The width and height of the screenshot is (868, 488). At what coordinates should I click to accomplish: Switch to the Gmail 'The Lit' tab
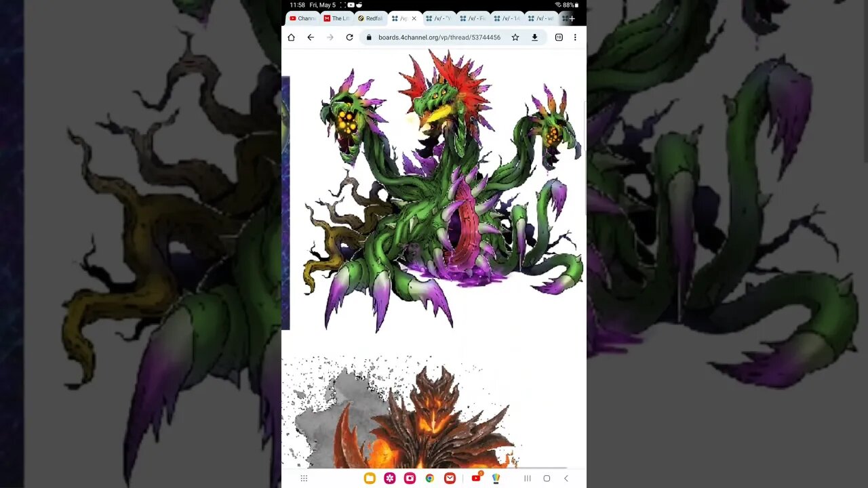click(336, 18)
